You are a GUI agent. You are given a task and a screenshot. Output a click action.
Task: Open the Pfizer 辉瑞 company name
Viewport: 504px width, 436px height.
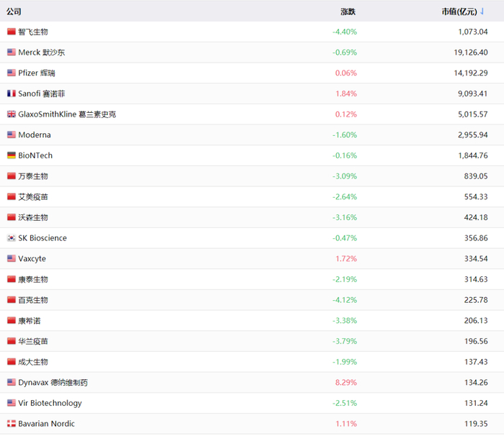tap(37, 73)
